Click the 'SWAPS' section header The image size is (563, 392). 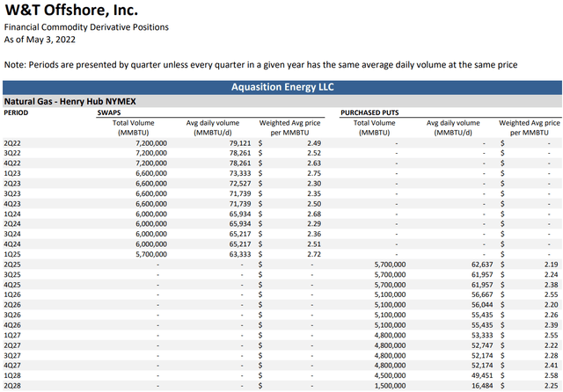tap(109, 113)
